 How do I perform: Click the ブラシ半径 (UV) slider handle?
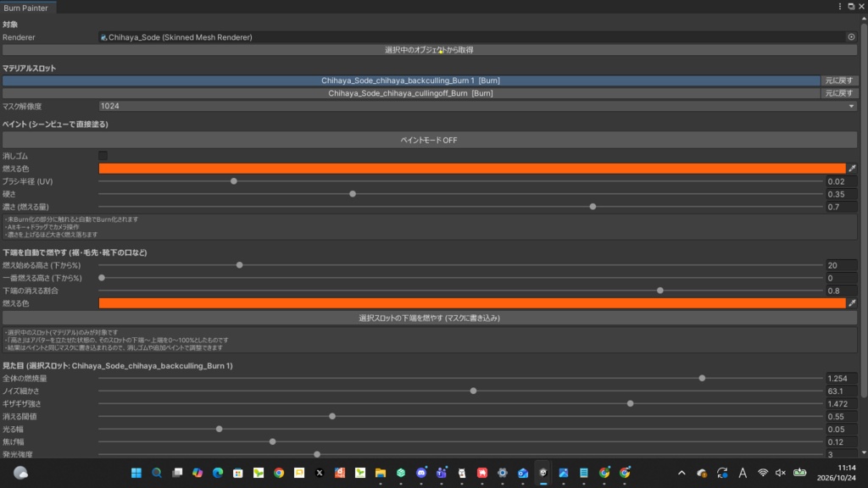tap(234, 181)
